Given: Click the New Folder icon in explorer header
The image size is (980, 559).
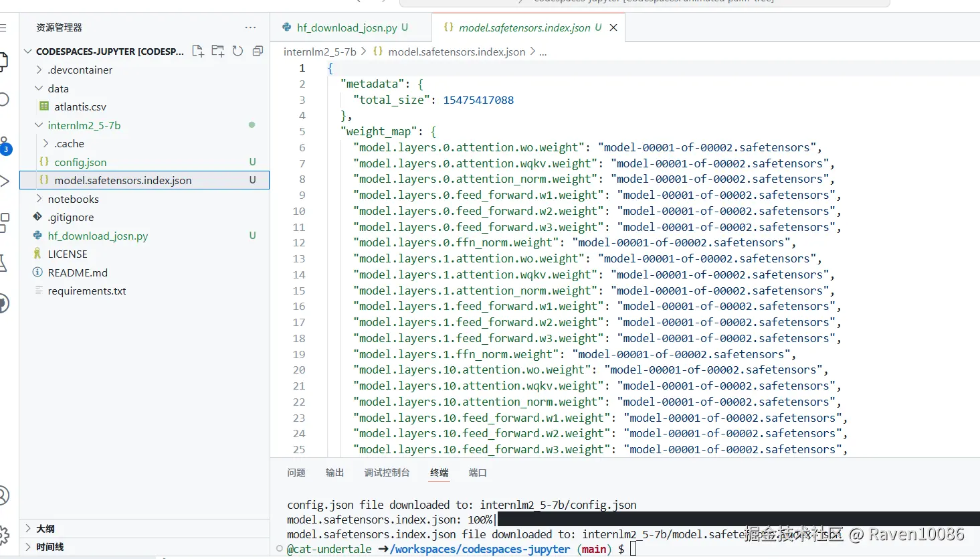Looking at the screenshot, I should [x=218, y=51].
